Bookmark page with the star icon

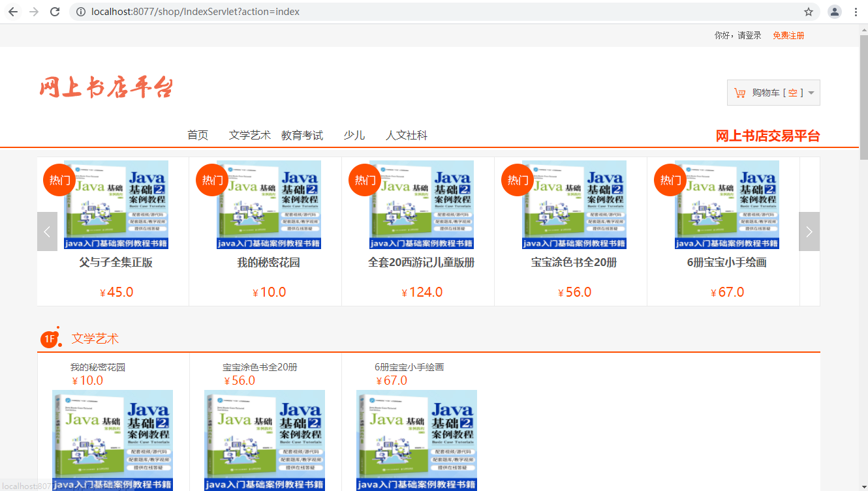(809, 12)
